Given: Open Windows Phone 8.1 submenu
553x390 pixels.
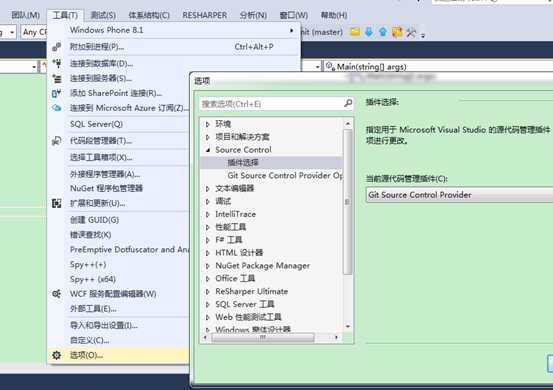Looking at the screenshot, I should tap(174, 30).
